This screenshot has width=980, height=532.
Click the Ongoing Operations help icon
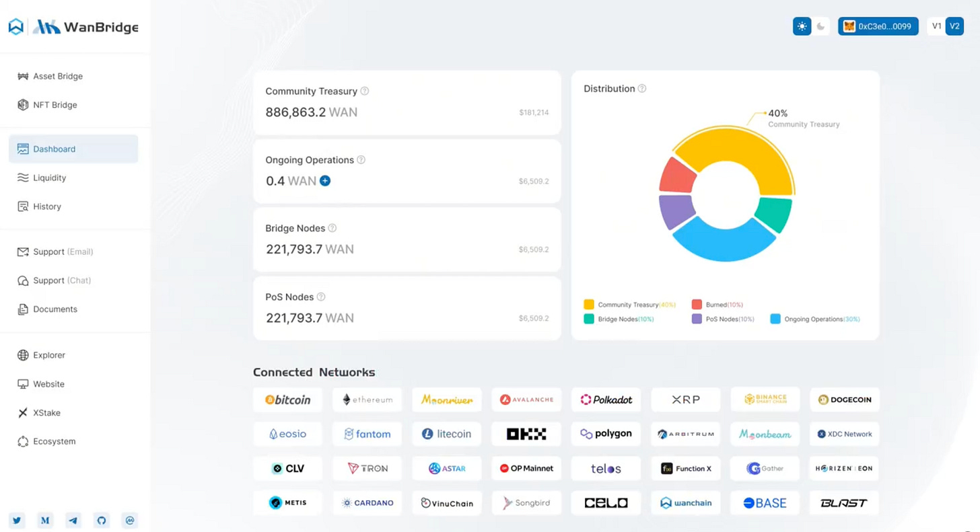coord(361,160)
